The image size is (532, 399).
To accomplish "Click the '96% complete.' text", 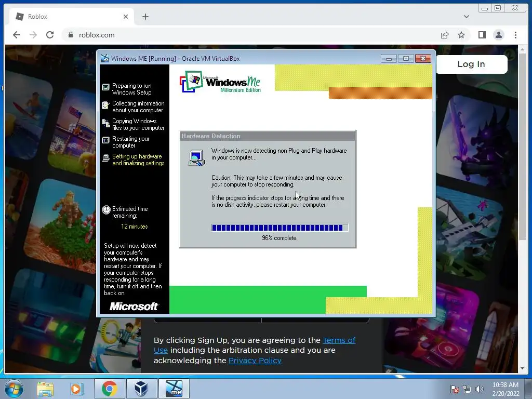I will (x=280, y=238).
